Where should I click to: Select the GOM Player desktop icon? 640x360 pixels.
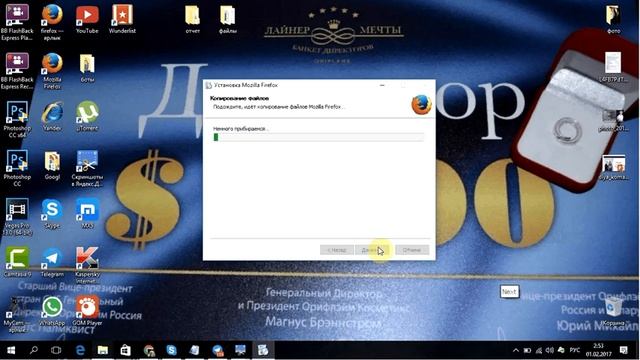click(87, 311)
